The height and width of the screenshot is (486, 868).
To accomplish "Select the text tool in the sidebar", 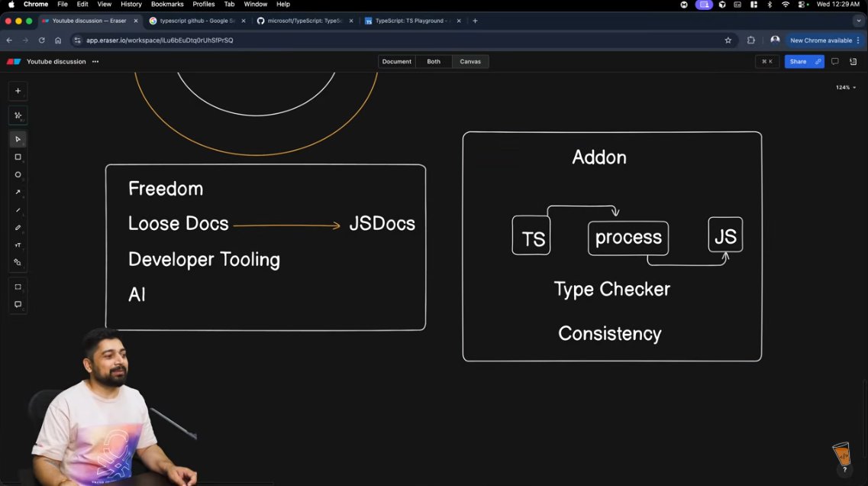I will (x=18, y=245).
